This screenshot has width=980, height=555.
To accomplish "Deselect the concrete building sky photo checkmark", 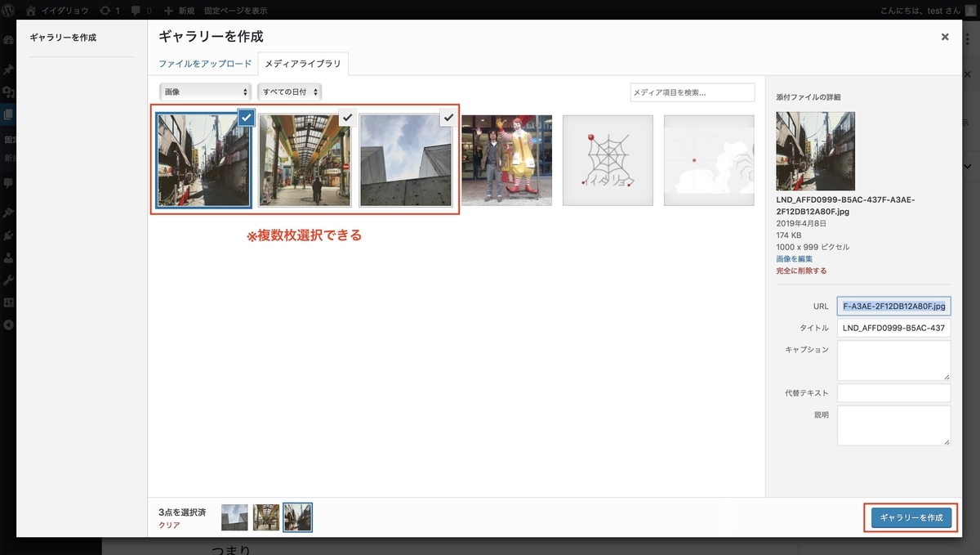I will 448,118.
